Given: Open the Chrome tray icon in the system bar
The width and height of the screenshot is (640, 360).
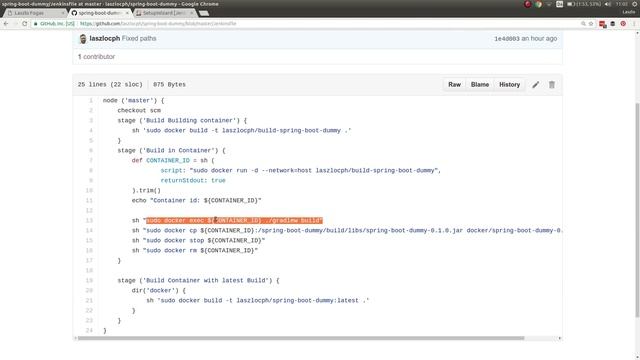Looking at the screenshot, I should tap(538, 4).
